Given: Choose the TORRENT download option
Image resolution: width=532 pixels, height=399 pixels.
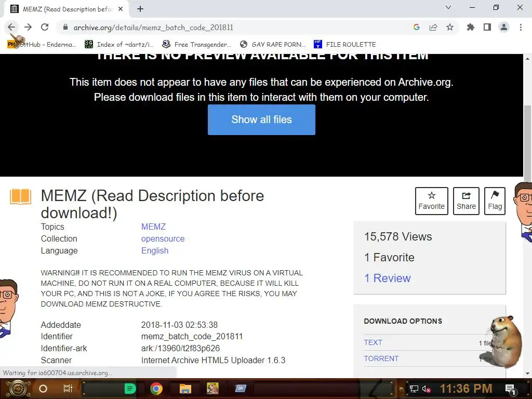Looking at the screenshot, I should [381, 358].
